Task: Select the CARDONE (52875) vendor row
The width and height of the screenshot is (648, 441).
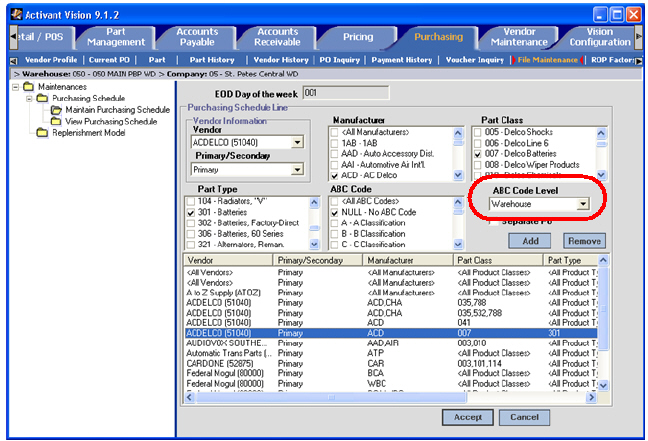Action: pyautogui.click(x=391, y=363)
